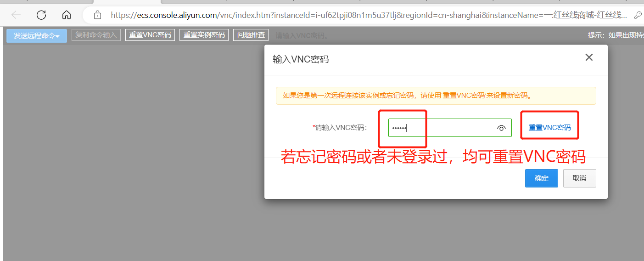Click the 问题排查 button
This screenshot has width=644, height=261.
point(251,35)
